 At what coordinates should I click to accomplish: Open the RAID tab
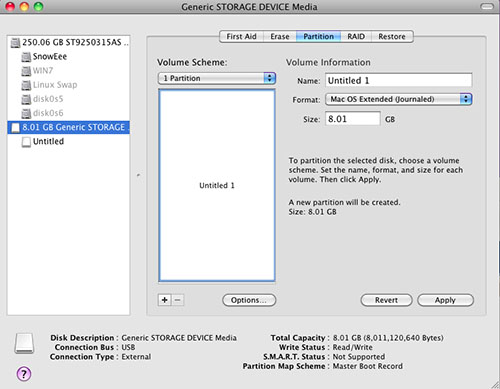[x=356, y=36]
